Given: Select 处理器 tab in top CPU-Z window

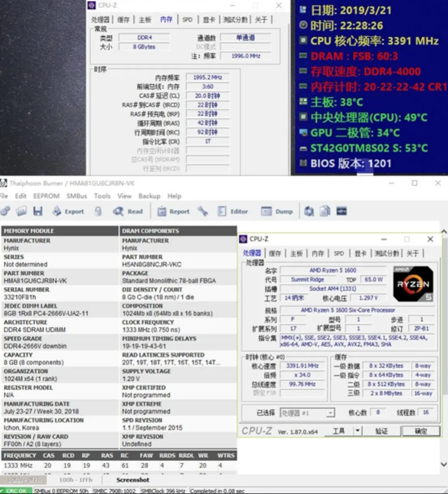Looking at the screenshot, I should (100, 20).
